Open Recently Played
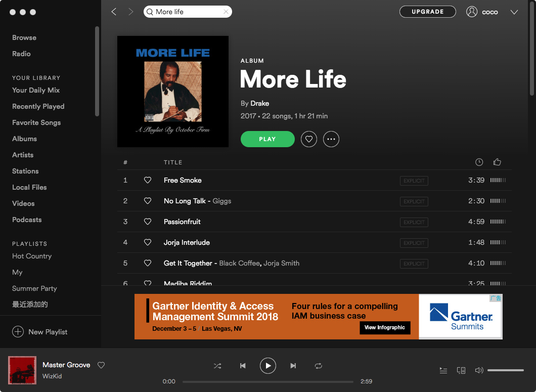 pos(38,106)
